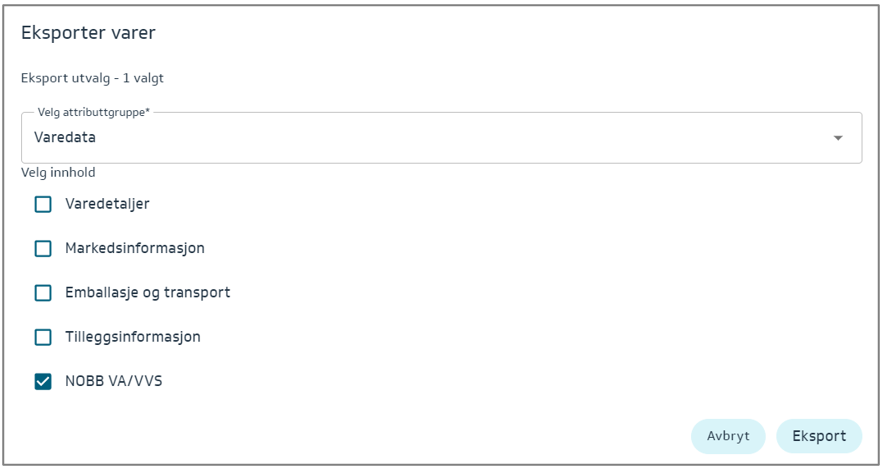Click the Velg innhold heading
This screenshot has height=469, width=885.
(x=58, y=173)
